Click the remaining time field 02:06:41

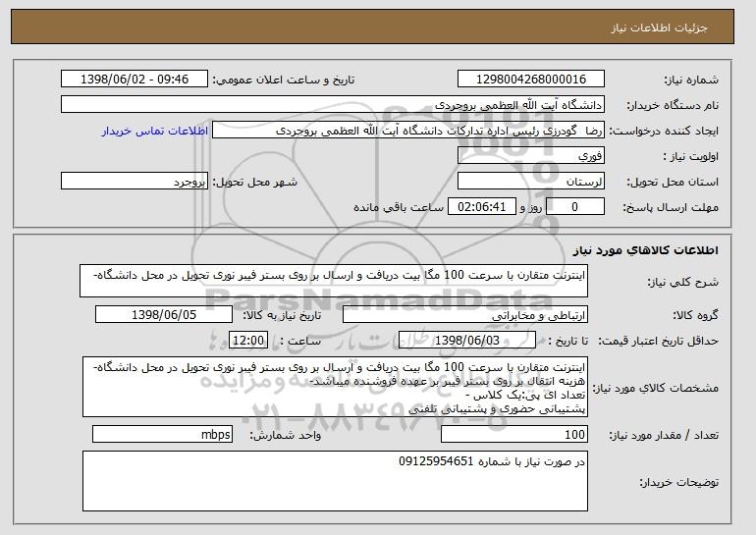click(482, 207)
